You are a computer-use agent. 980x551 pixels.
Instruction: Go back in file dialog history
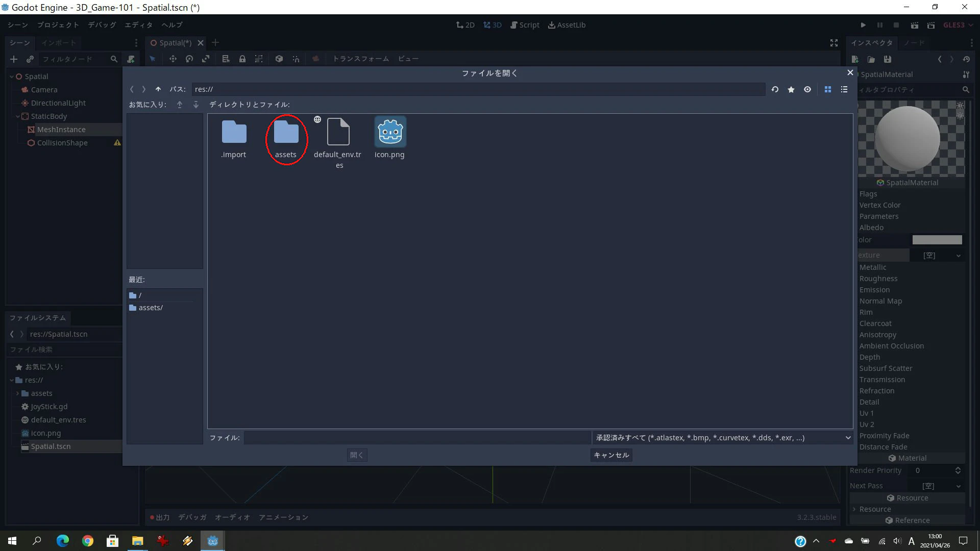click(x=132, y=89)
